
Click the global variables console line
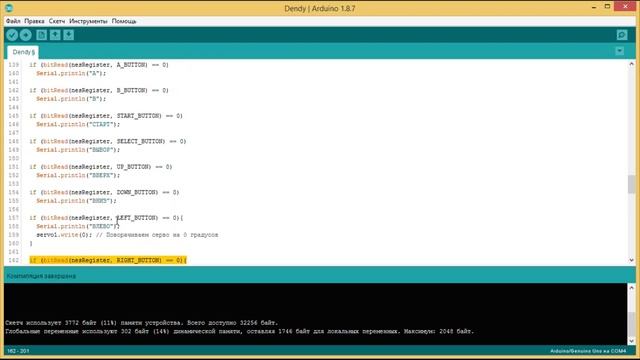click(240, 331)
